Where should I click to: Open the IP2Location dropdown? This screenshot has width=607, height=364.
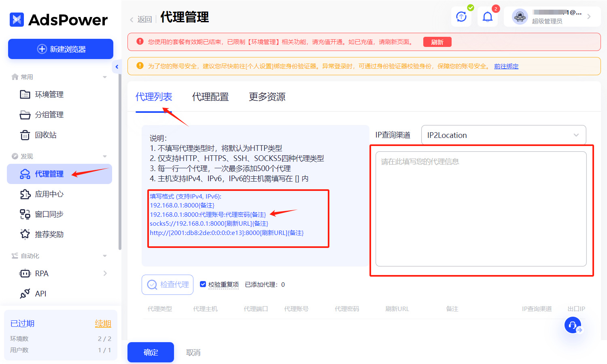coord(503,135)
